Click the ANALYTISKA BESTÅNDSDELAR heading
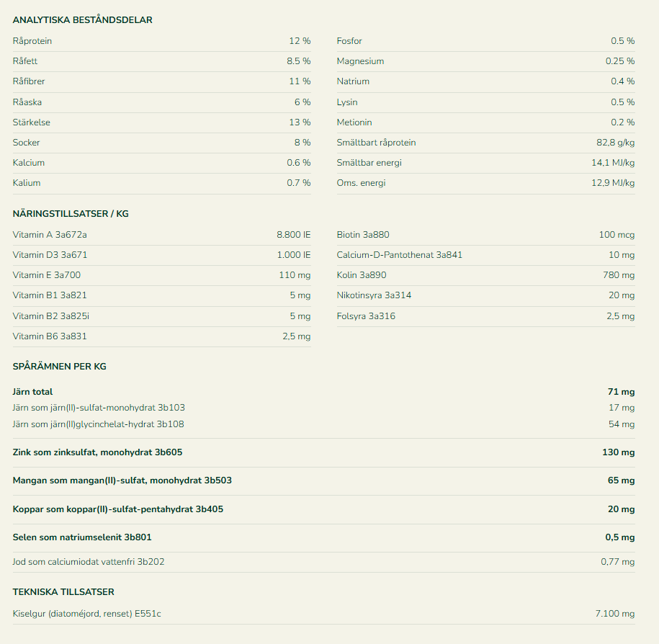Image resolution: width=659 pixels, height=644 pixels. 82,20
